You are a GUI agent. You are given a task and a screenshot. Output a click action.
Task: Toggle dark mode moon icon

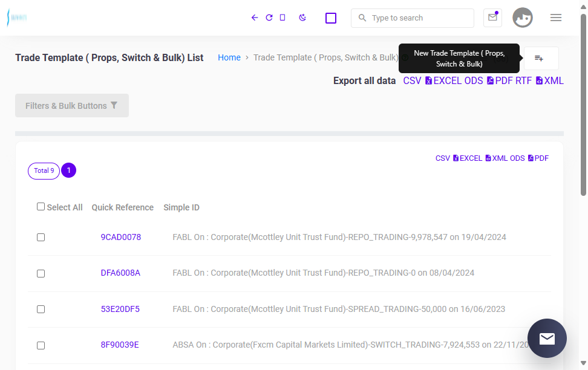302,18
